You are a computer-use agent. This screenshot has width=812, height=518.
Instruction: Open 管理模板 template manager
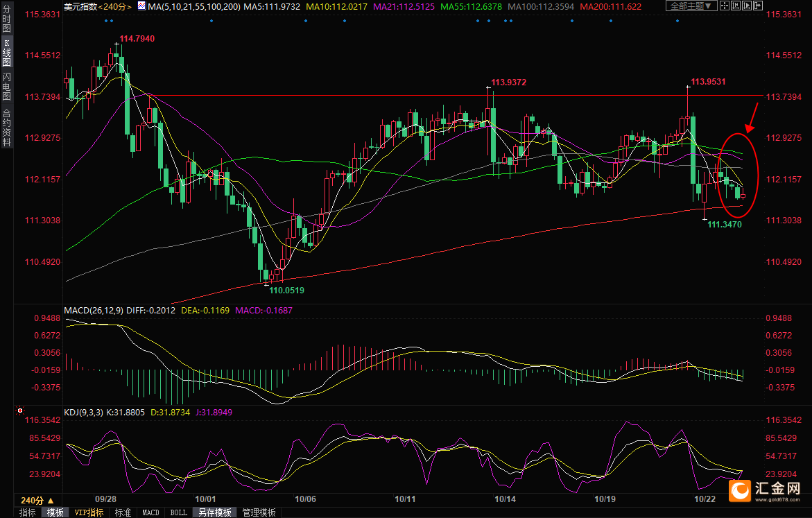click(259, 512)
